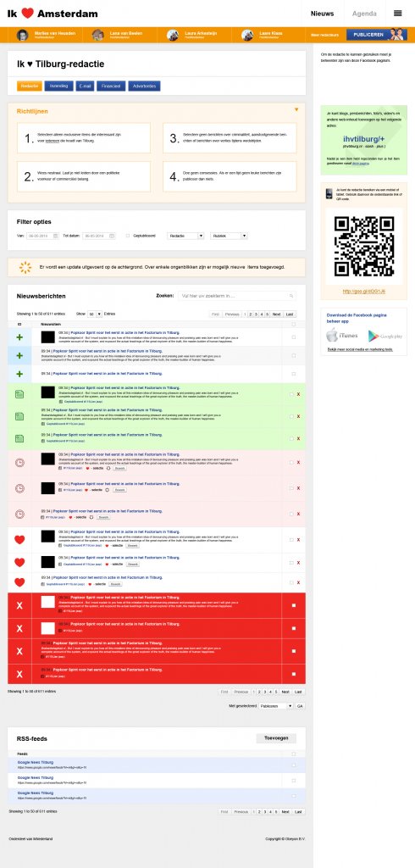Open the black thumbnail on the topmost plus row
Image resolution: width=415 pixels, height=868 pixels.
48,337
